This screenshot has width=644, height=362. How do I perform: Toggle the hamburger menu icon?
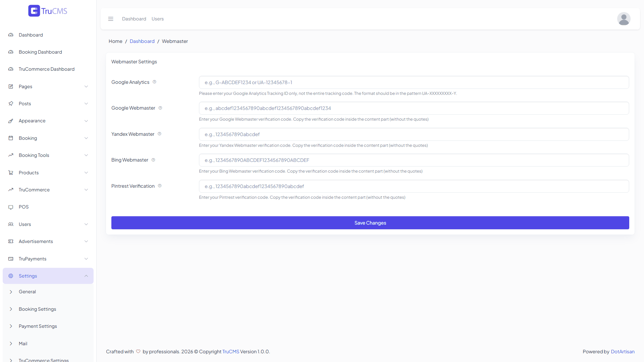(x=111, y=19)
